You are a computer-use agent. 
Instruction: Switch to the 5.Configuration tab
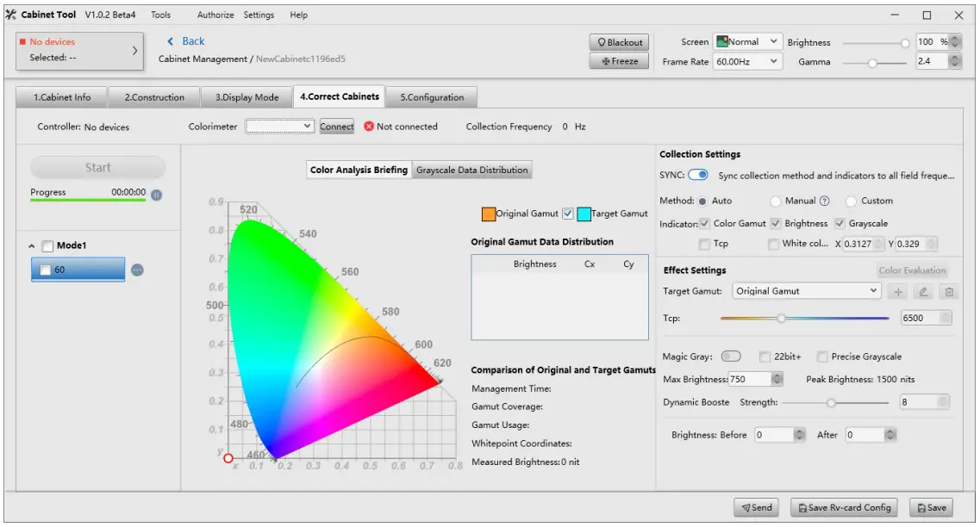coord(431,97)
